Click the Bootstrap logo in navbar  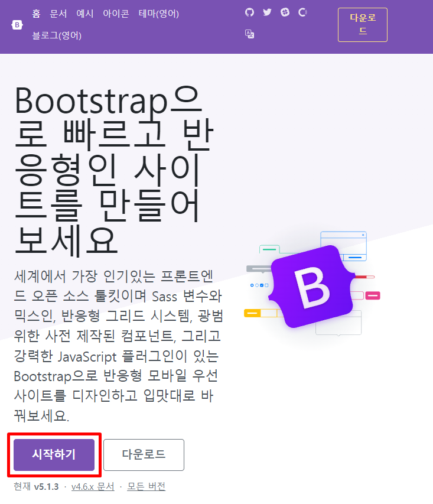[x=17, y=25]
